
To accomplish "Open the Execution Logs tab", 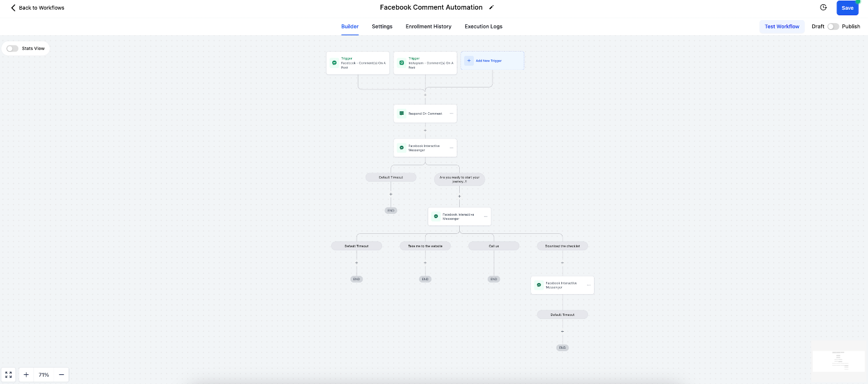I will (x=484, y=26).
